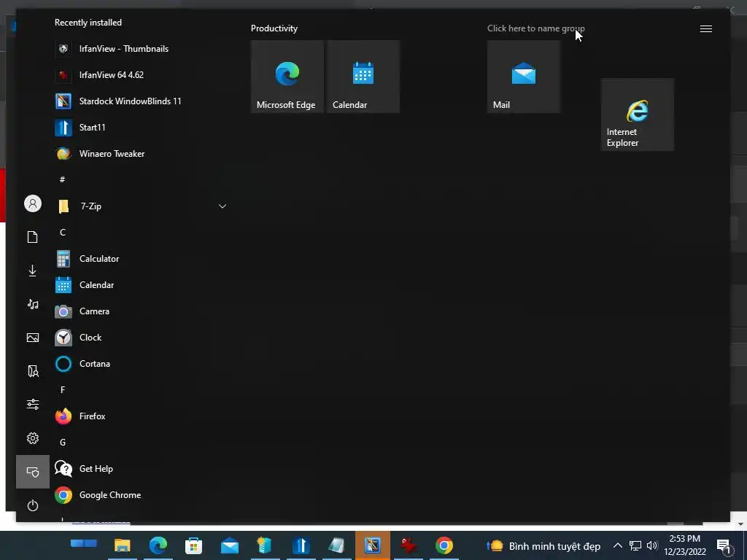Open network status tray icon
The image size is (747, 560).
pyautogui.click(x=635, y=545)
